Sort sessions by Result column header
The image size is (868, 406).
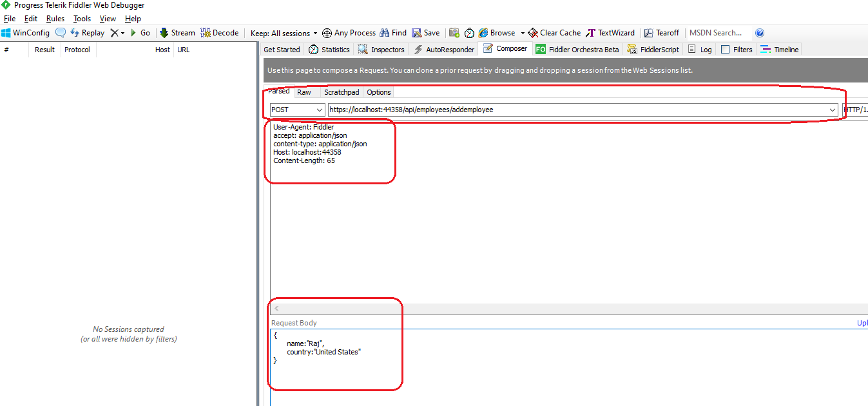pos(45,50)
